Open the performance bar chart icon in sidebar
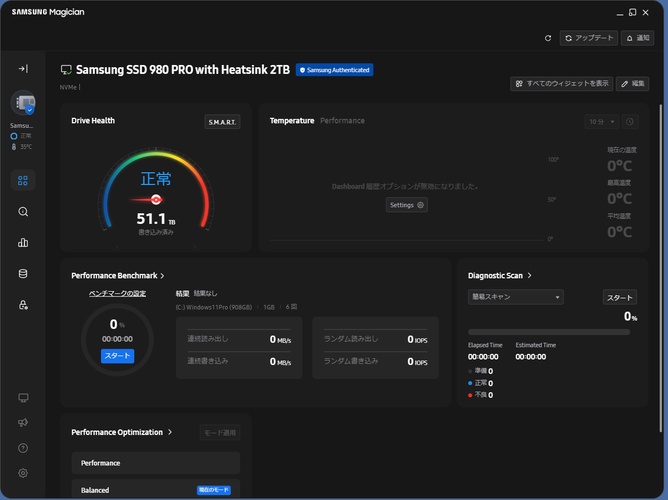668x500 pixels. click(22, 242)
